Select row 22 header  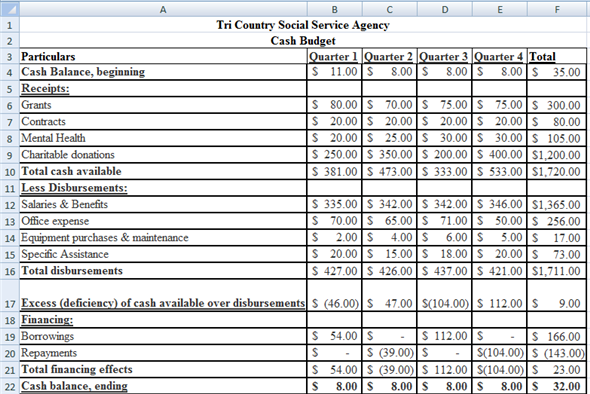[x=10, y=386]
